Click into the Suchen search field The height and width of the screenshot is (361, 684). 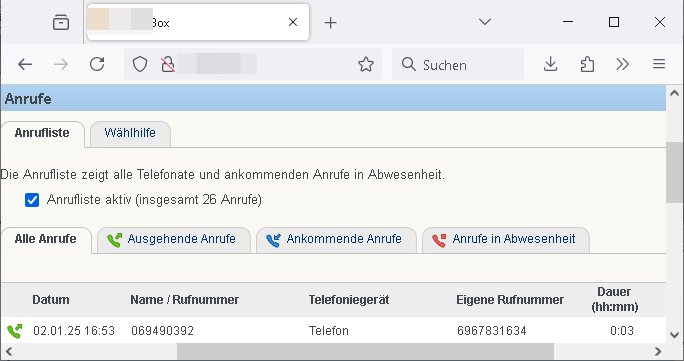click(x=458, y=65)
